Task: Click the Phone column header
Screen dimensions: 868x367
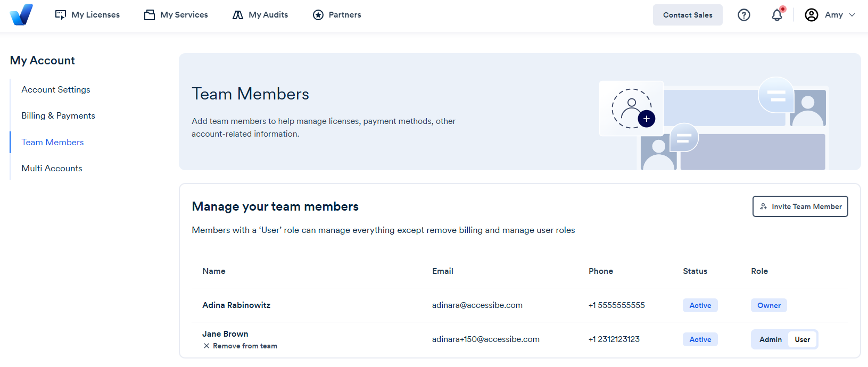Action: pyautogui.click(x=601, y=271)
